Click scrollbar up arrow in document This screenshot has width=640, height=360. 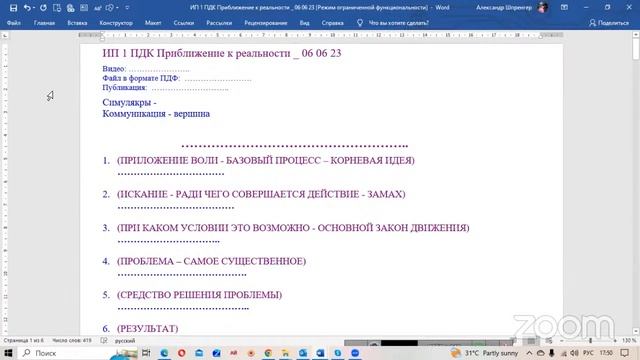click(636, 35)
